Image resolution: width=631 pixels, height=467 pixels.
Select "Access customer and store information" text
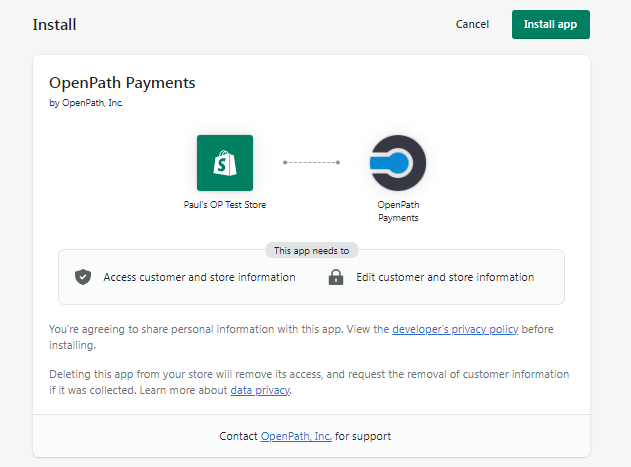pyautogui.click(x=200, y=277)
